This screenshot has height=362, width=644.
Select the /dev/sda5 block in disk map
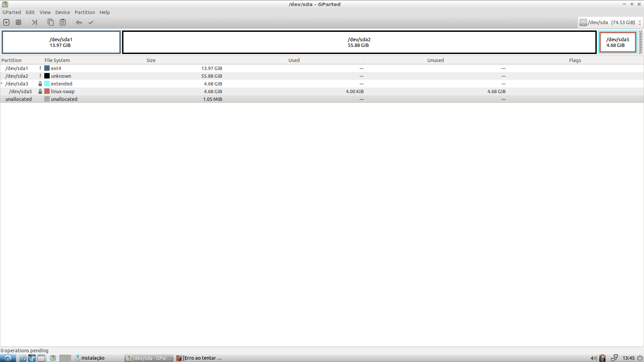point(618,42)
